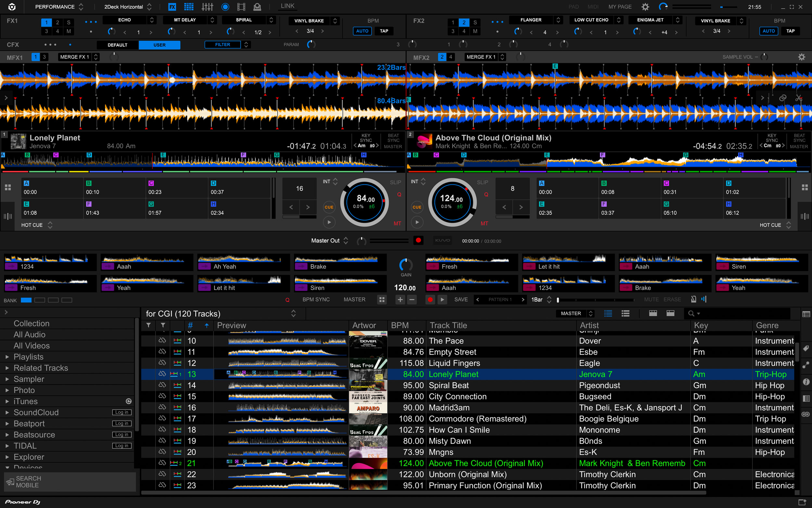Select CFX USER tab

(159, 45)
